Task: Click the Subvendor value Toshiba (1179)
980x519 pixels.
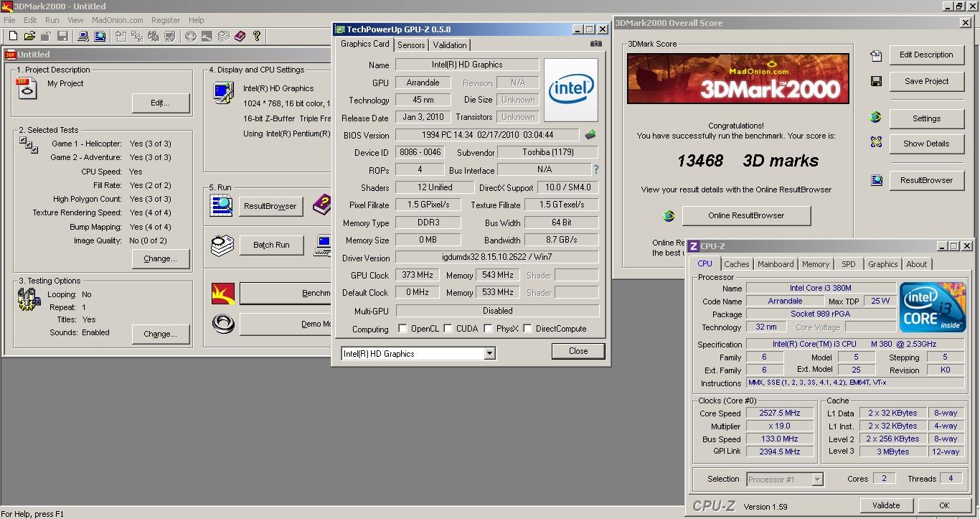Action: (x=547, y=152)
